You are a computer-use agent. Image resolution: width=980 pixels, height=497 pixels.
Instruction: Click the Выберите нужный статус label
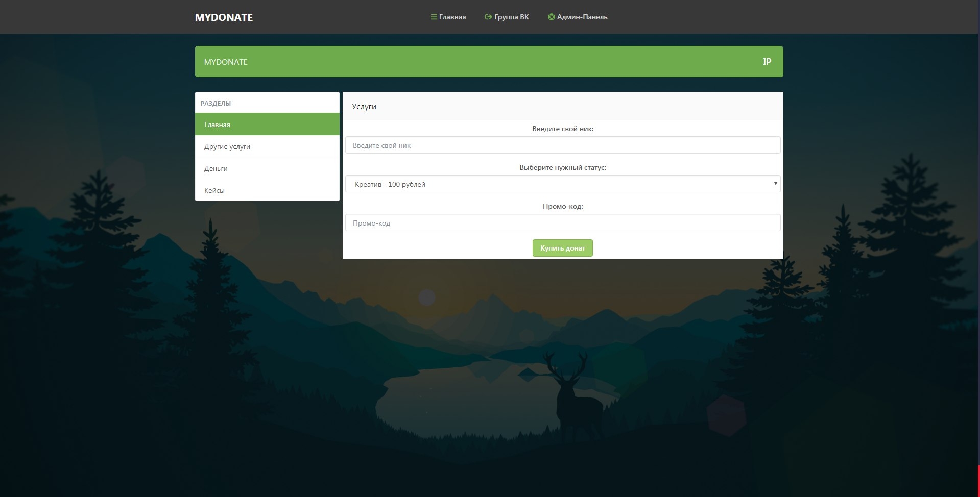(x=563, y=167)
